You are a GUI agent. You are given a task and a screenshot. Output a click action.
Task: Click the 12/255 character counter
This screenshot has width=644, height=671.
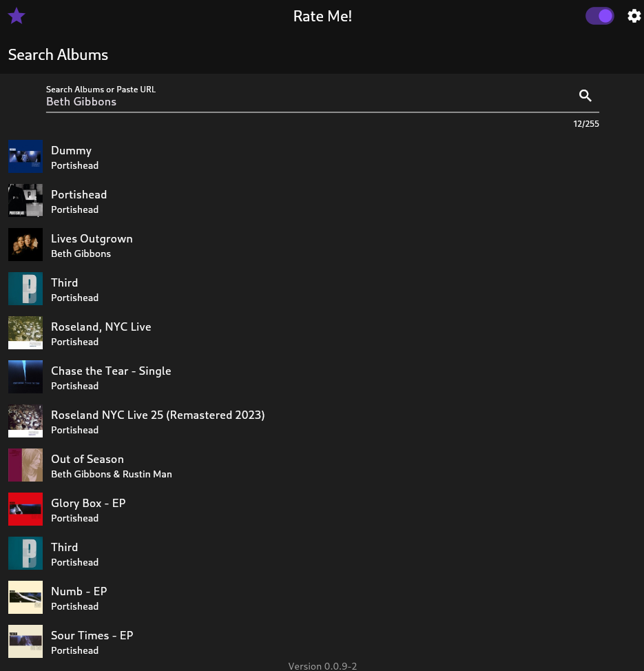coord(586,124)
